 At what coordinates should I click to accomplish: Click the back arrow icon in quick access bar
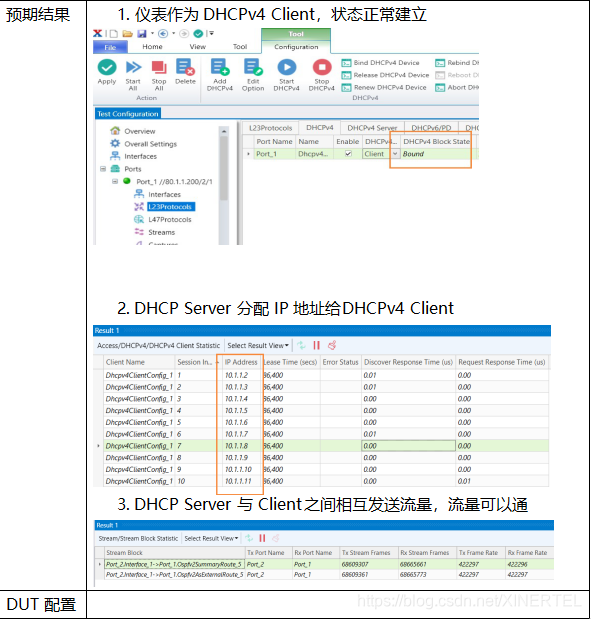click(163, 34)
